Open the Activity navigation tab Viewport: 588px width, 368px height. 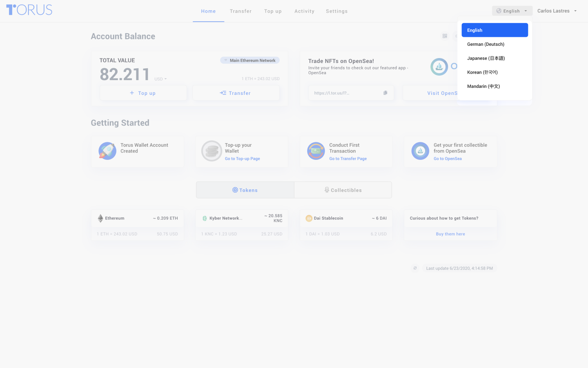[304, 11]
